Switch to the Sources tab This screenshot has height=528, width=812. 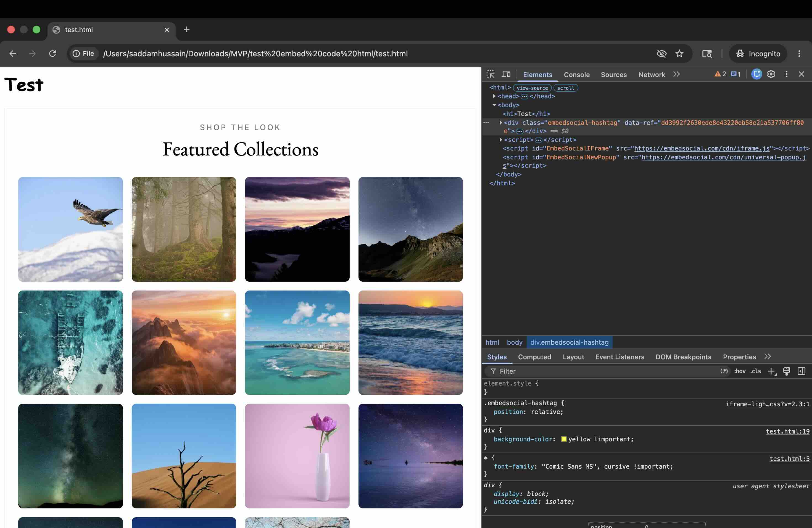coord(613,74)
